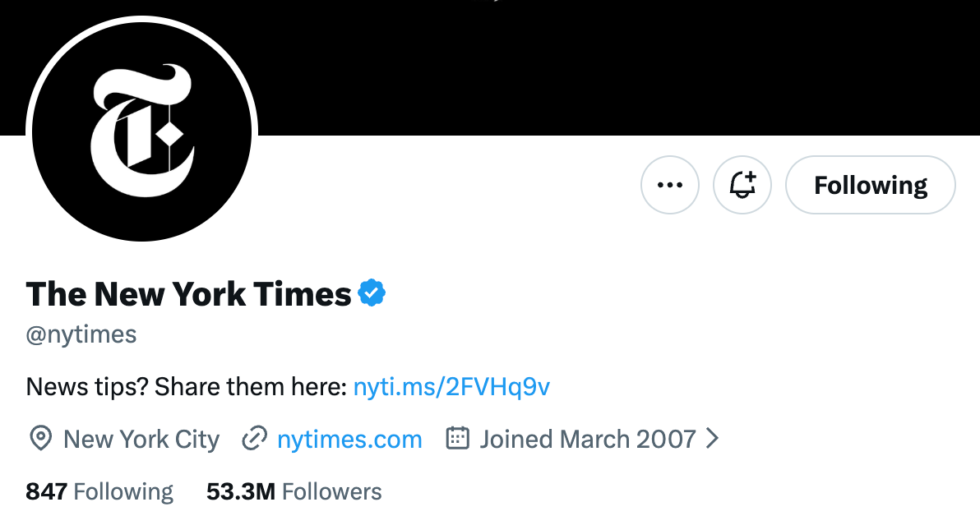The height and width of the screenshot is (516, 980).
Task: Click the link chain icon next to nytimes.com
Action: click(x=255, y=439)
